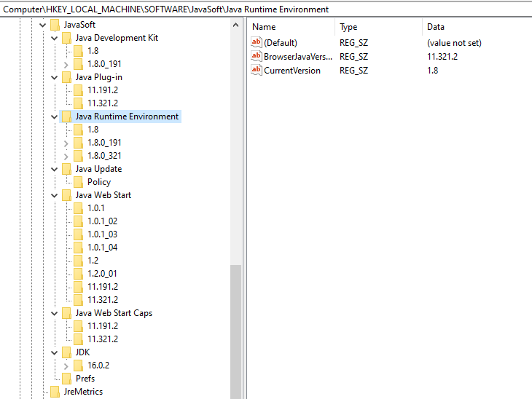Click the Java Update folder icon
Image resolution: width=532 pixels, height=399 pixels.
pos(66,169)
